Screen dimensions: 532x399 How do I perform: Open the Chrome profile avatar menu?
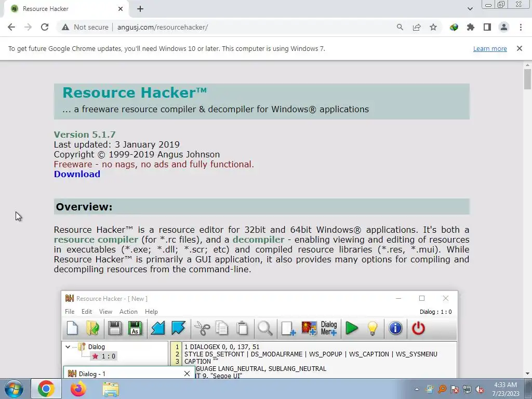pos(504,27)
